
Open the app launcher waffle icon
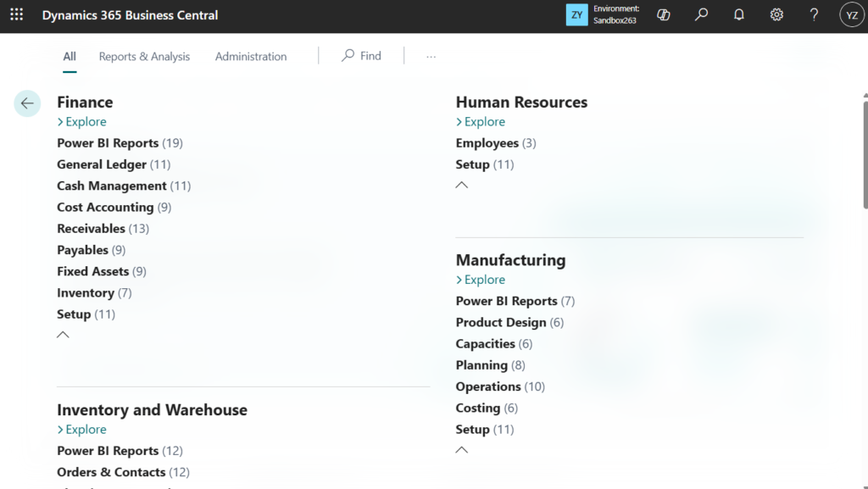click(16, 15)
